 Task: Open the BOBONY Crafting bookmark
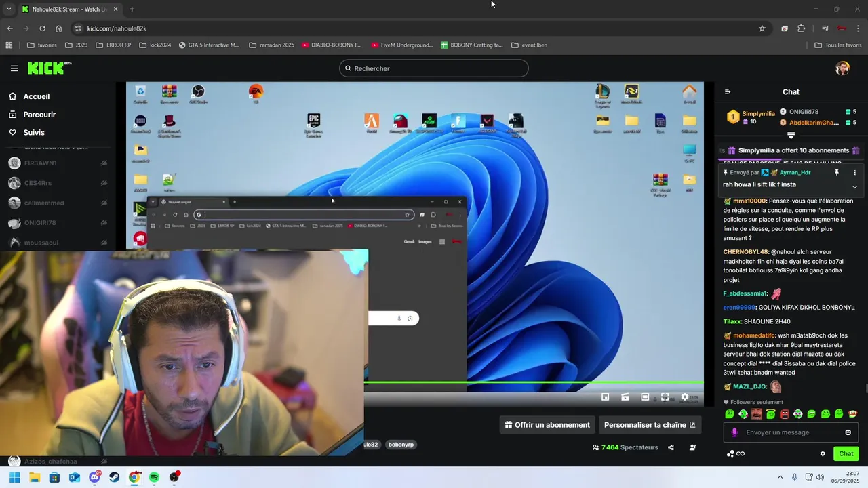click(471, 45)
